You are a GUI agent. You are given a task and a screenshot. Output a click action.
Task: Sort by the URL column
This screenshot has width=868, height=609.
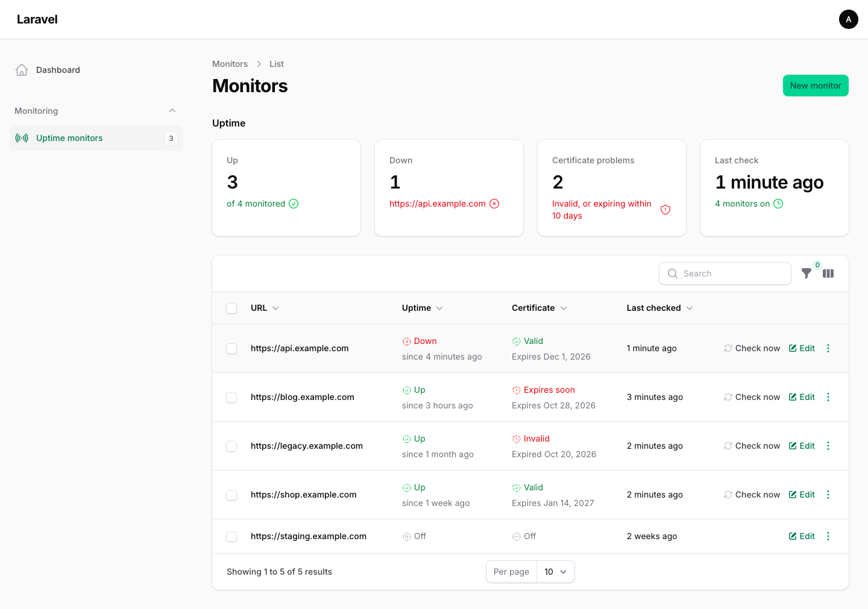click(x=265, y=308)
